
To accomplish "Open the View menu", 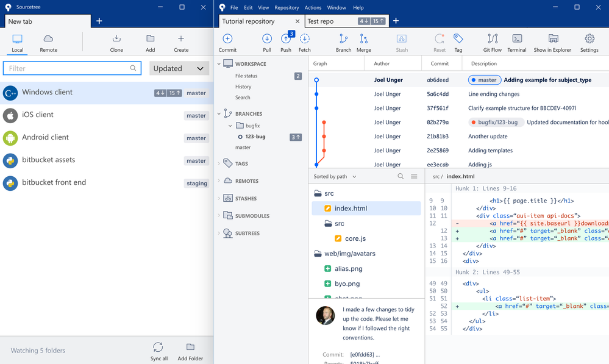I will [x=263, y=8].
